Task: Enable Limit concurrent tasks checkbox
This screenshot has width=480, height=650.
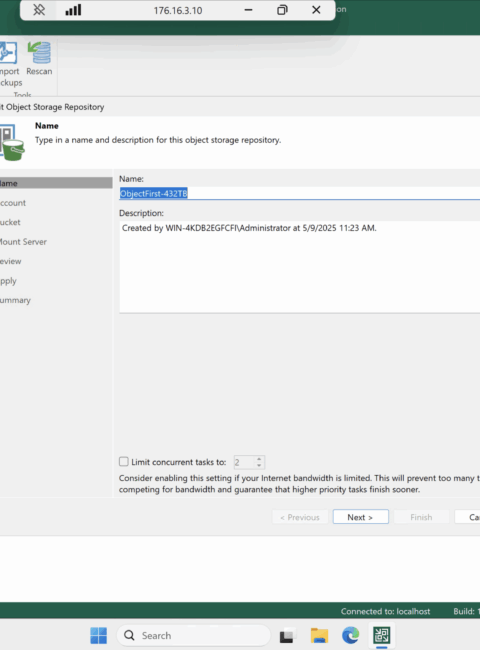Action: tap(124, 461)
